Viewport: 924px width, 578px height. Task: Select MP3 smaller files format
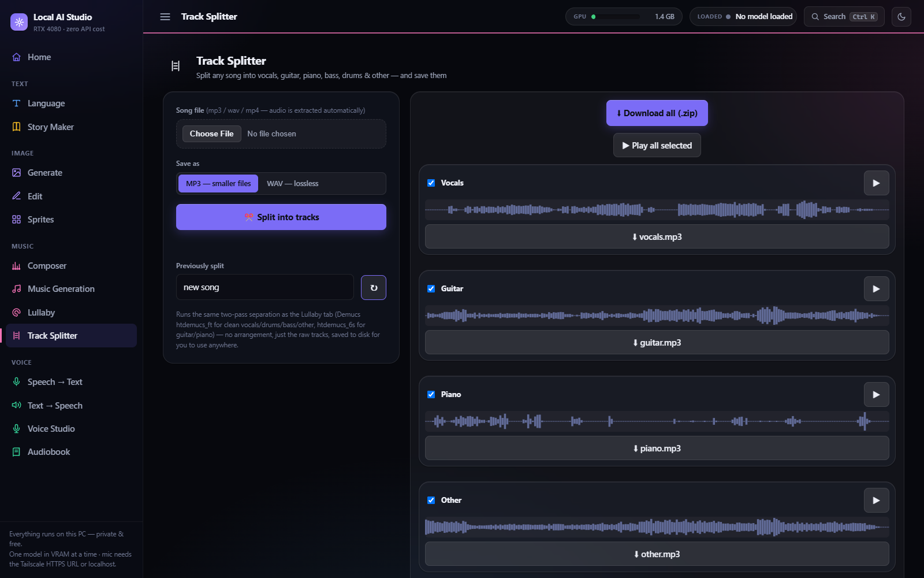click(218, 184)
